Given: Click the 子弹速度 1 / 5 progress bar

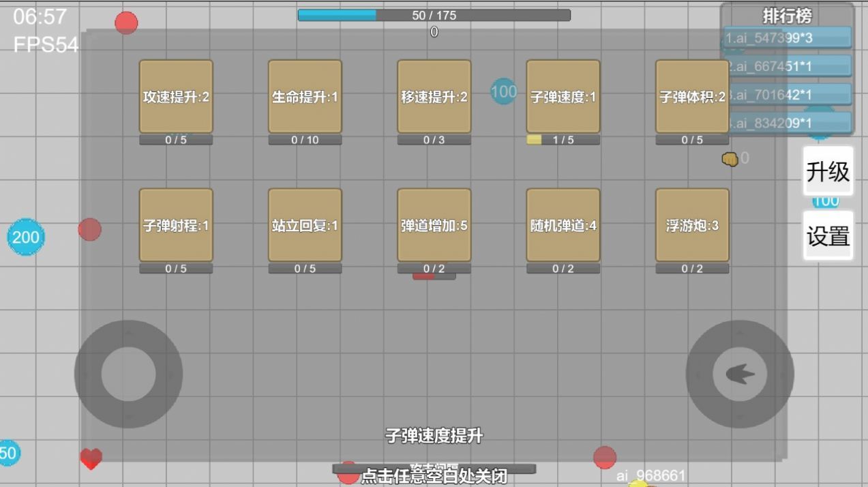Looking at the screenshot, I should [x=563, y=140].
